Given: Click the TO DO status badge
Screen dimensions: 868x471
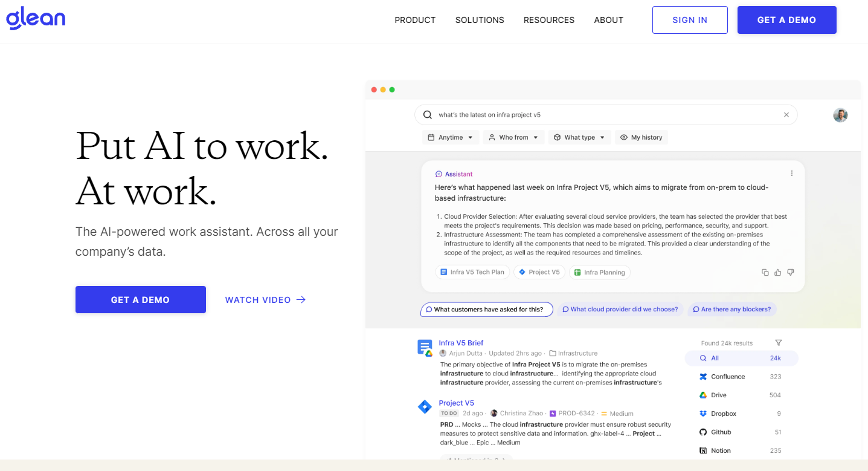Looking at the screenshot, I should pos(449,414).
